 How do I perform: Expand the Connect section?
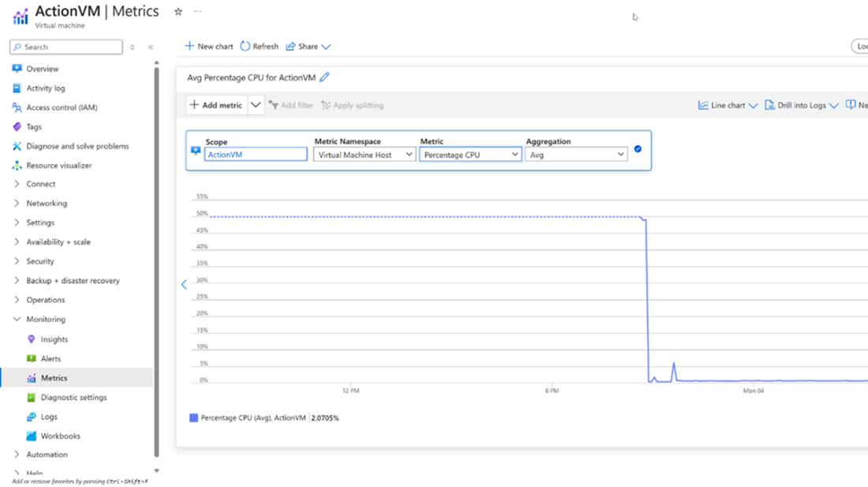(x=17, y=184)
